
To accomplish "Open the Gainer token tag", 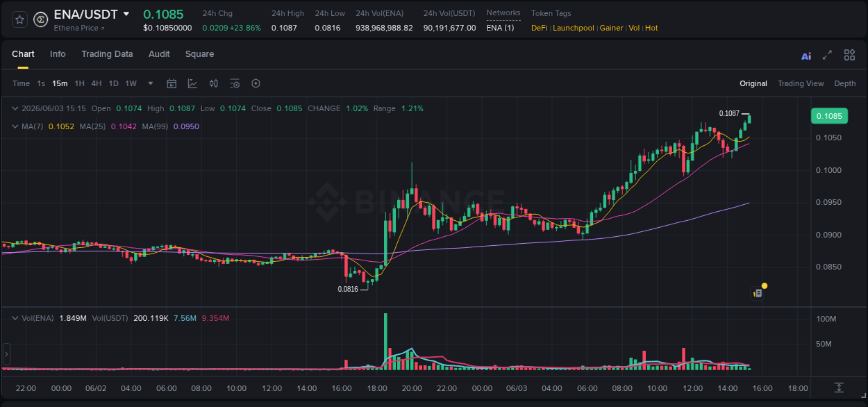I will (x=611, y=28).
